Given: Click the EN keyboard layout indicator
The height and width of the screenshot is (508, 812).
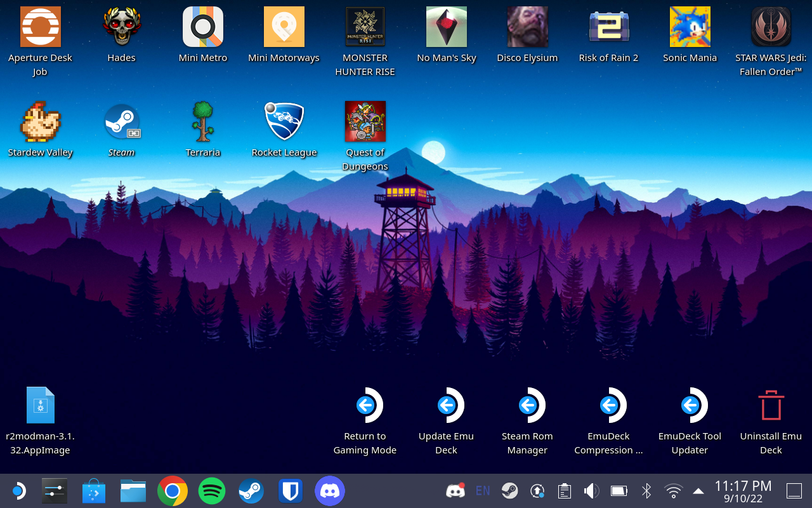Looking at the screenshot, I should point(483,491).
